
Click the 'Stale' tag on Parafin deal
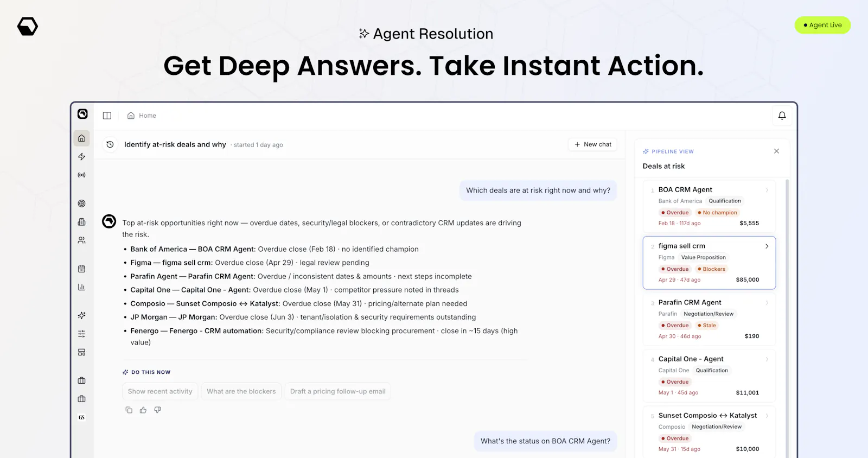[x=707, y=326]
